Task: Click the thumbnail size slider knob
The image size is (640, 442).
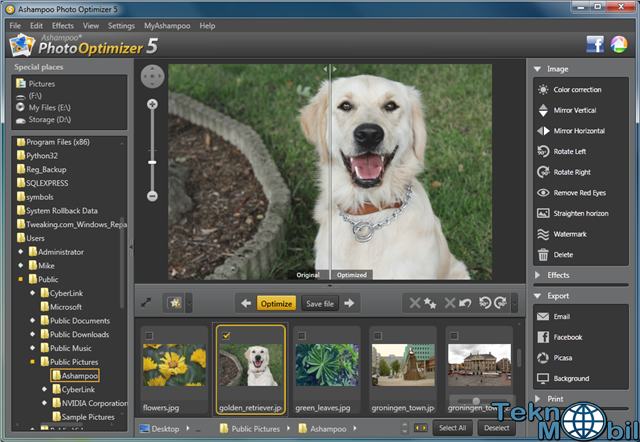Action: [x=476, y=401]
